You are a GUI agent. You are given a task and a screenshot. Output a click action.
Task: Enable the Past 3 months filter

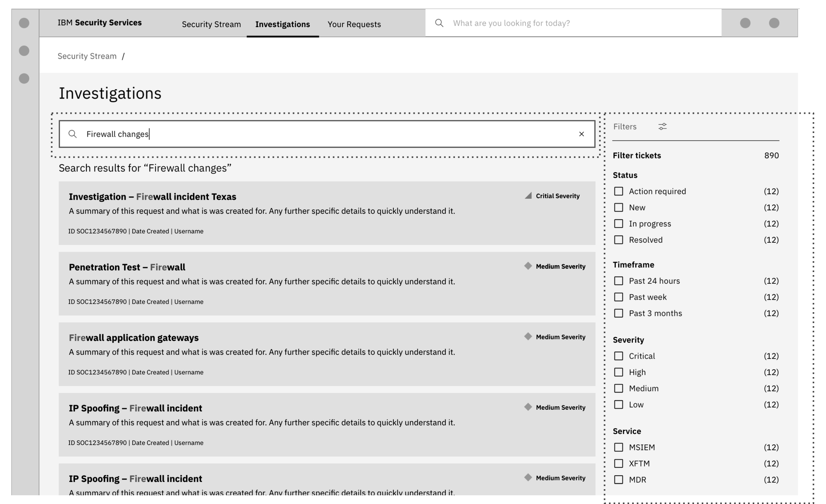[x=618, y=313]
